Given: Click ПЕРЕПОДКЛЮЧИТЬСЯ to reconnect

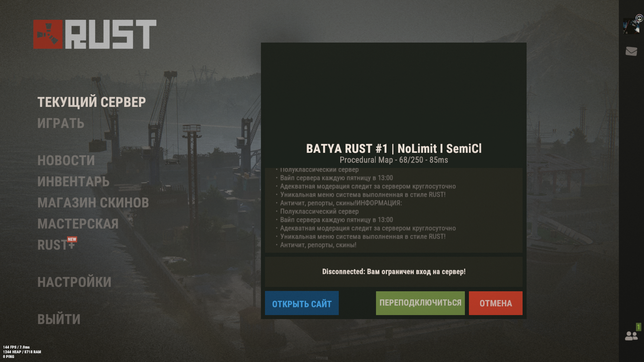Looking at the screenshot, I should pos(420,303).
